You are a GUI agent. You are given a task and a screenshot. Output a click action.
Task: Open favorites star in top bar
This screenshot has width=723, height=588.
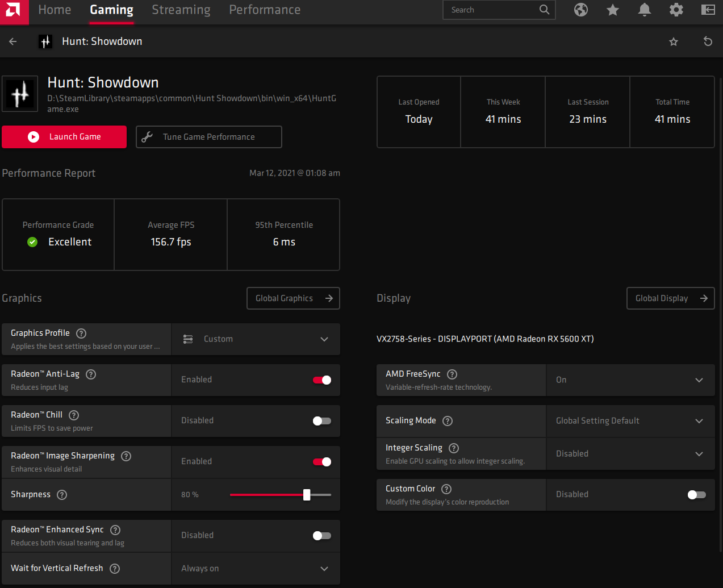(613, 10)
